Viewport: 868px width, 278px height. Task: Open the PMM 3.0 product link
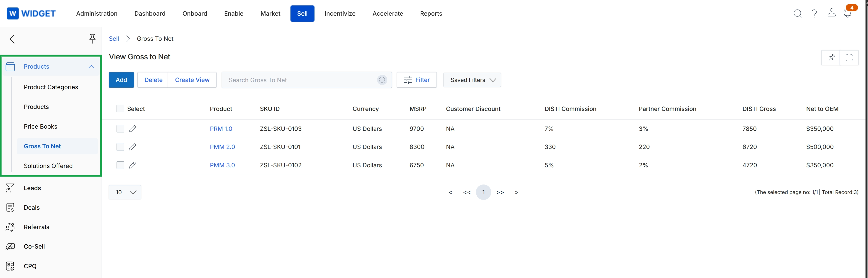coord(222,165)
